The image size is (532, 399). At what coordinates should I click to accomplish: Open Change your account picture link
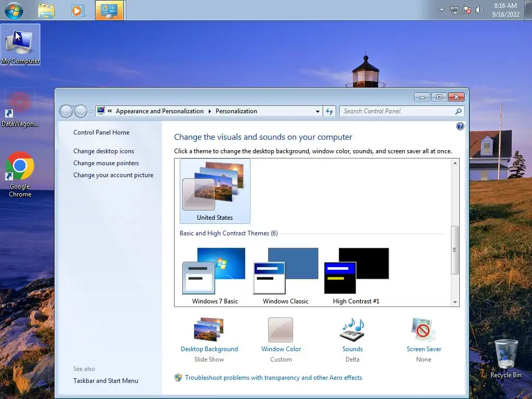coord(113,175)
